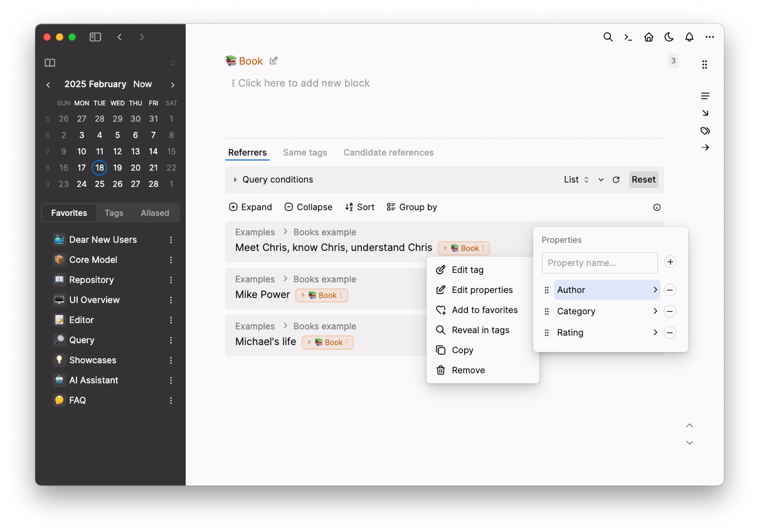Open notifications bell icon
759x532 pixels.
point(689,37)
